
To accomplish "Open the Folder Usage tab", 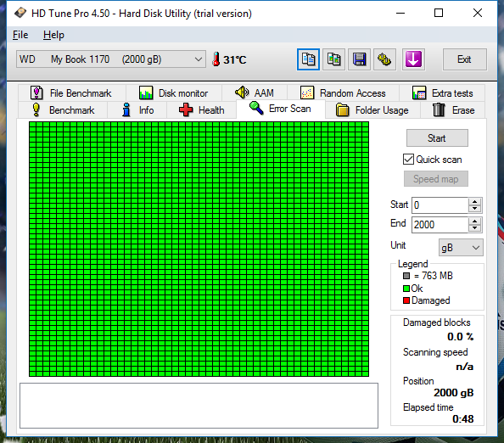I will tap(372, 110).
